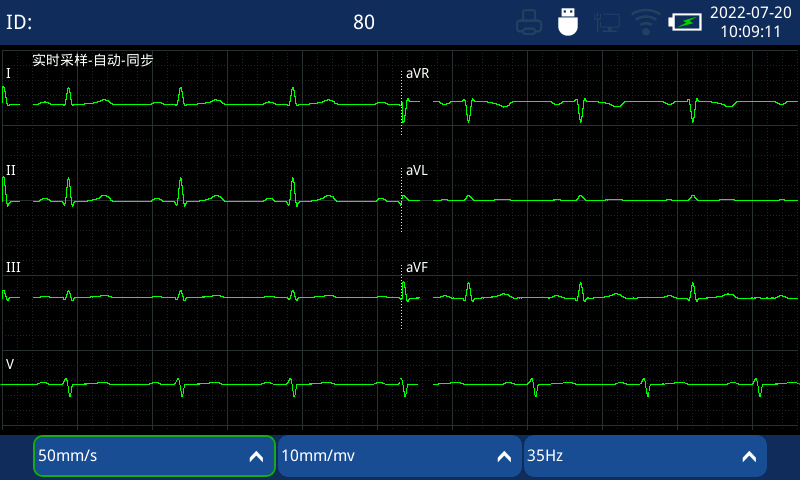Tap the lead III label
Screen dimensions: 800x480
point(13,267)
